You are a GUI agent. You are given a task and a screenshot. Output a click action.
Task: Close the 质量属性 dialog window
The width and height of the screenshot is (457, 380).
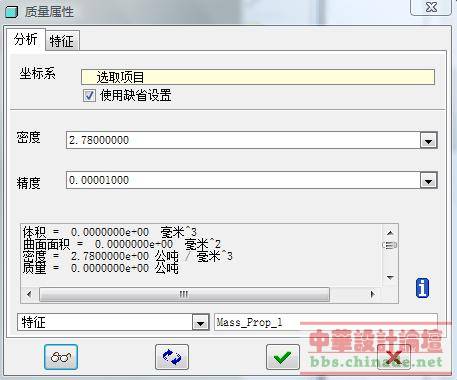click(x=431, y=7)
